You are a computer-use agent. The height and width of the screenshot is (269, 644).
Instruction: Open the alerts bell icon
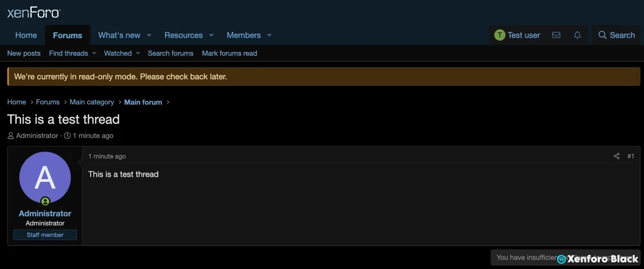coord(578,35)
